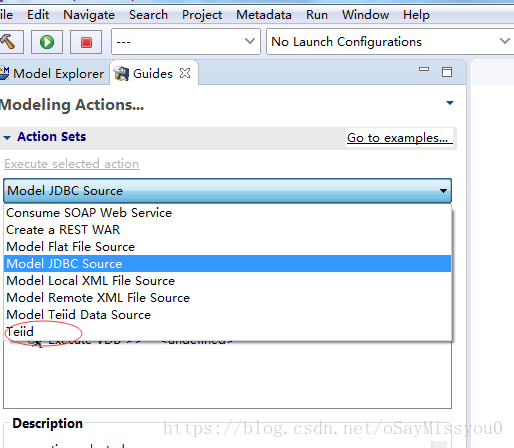Open the Edit menu

pos(38,15)
